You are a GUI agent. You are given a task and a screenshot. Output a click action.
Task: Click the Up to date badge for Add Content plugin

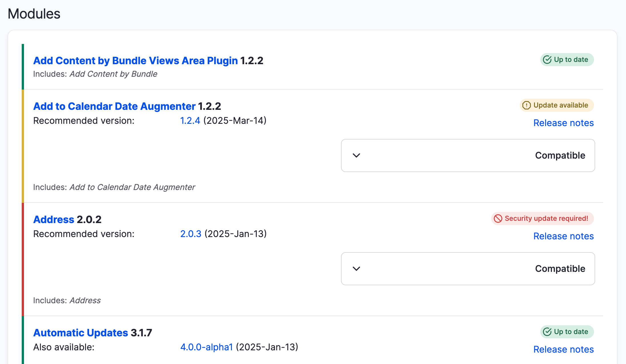(x=567, y=59)
